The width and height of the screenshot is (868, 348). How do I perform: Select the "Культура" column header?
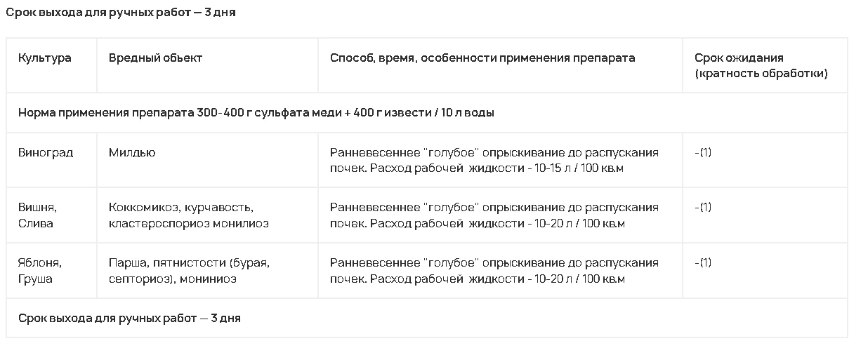(45, 58)
